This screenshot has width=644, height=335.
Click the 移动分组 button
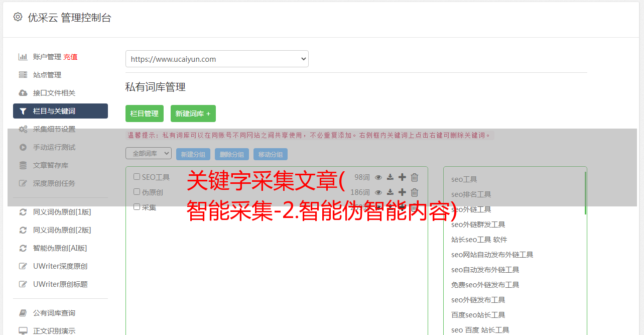tap(271, 154)
